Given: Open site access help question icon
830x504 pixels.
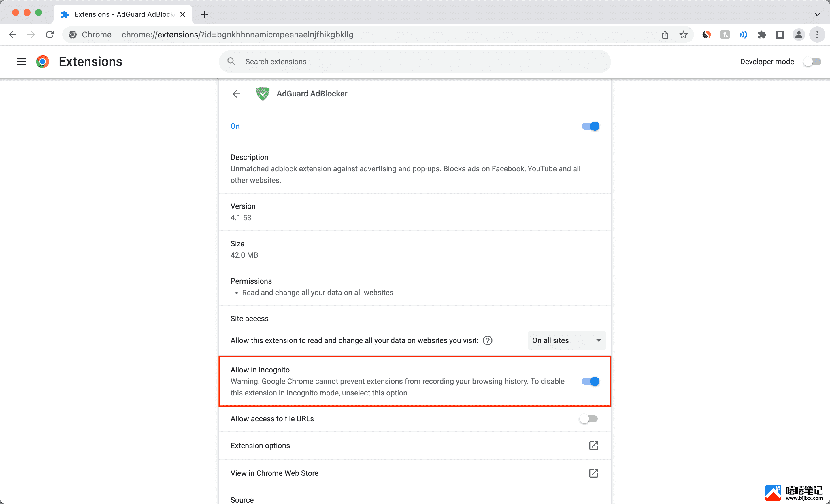Looking at the screenshot, I should point(487,340).
